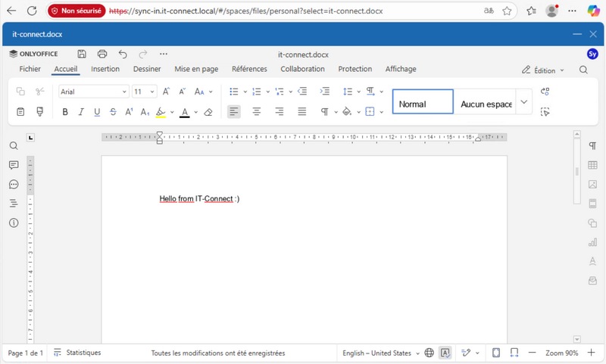Image resolution: width=606 pixels, height=364 pixels.
Task: Click the Édition mode button
Action: click(x=543, y=70)
